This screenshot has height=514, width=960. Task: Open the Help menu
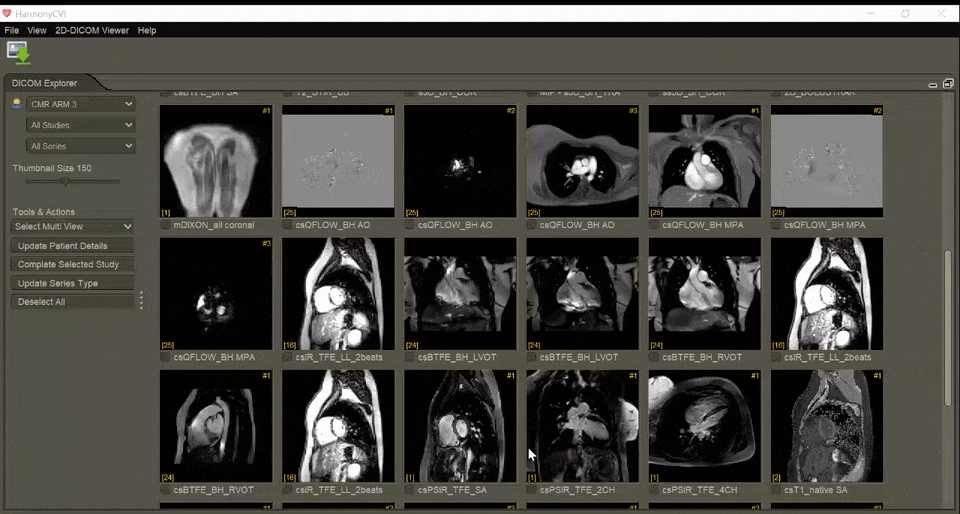(147, 30)
